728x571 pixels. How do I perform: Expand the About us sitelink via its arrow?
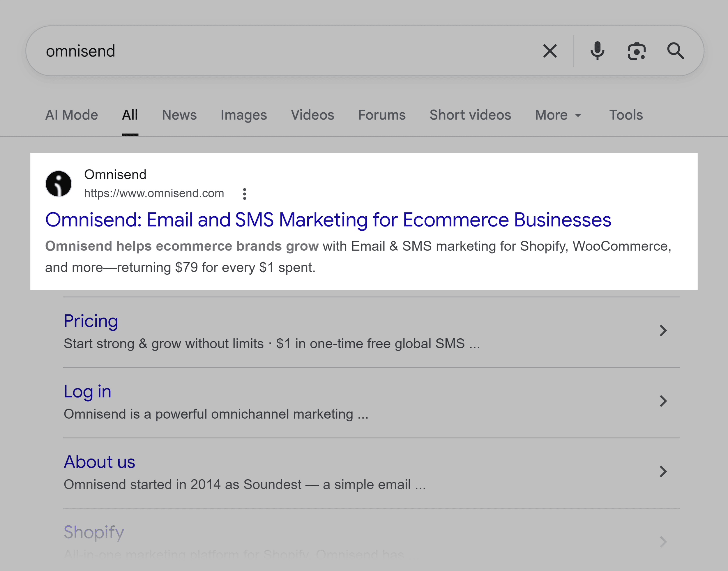pos(663,471)
